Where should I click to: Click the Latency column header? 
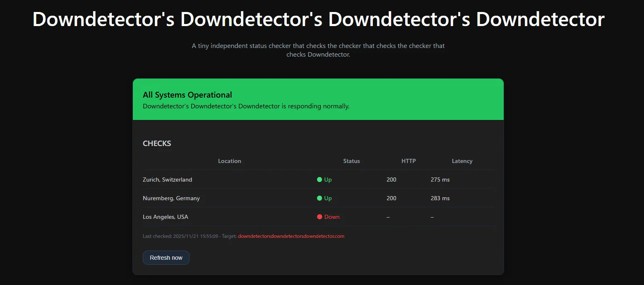(462, 161)
